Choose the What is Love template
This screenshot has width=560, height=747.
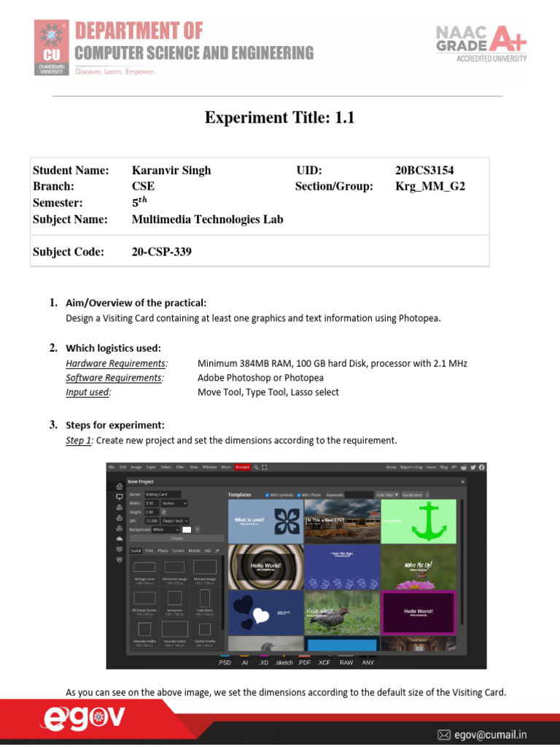(x=265, y=522)
